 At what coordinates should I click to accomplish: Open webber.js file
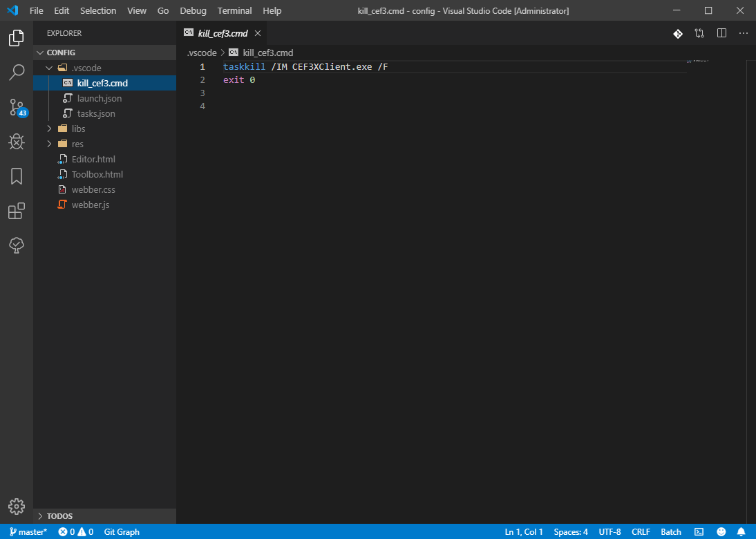pos(104,205)
